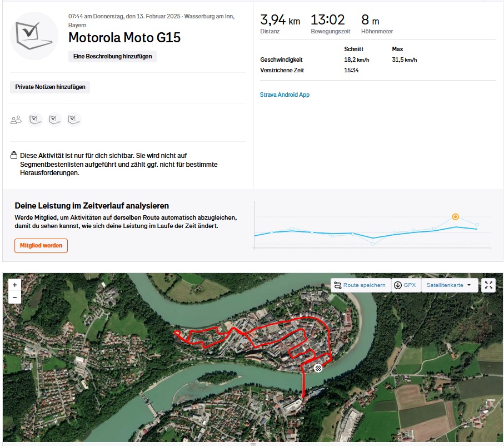Click Private Notizen hinzufügen
The height and width of the screenshot is (446, 504).
(x=50, y=87)
